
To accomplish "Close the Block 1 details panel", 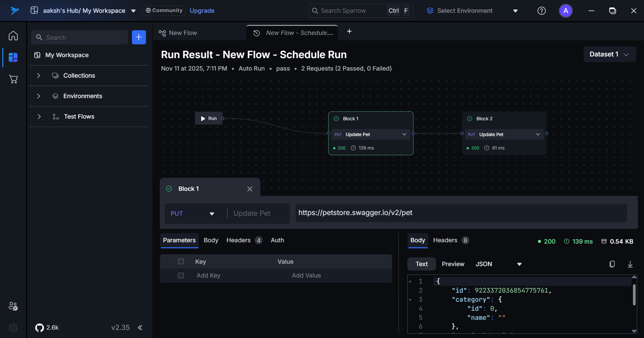I will [x=250, y=189].
